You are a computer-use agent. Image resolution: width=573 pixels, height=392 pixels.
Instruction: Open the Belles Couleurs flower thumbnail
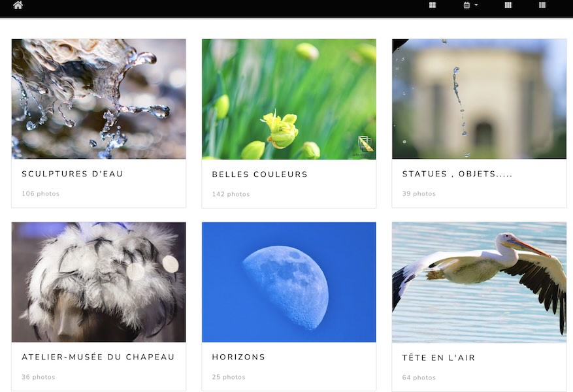click(289, 99)
